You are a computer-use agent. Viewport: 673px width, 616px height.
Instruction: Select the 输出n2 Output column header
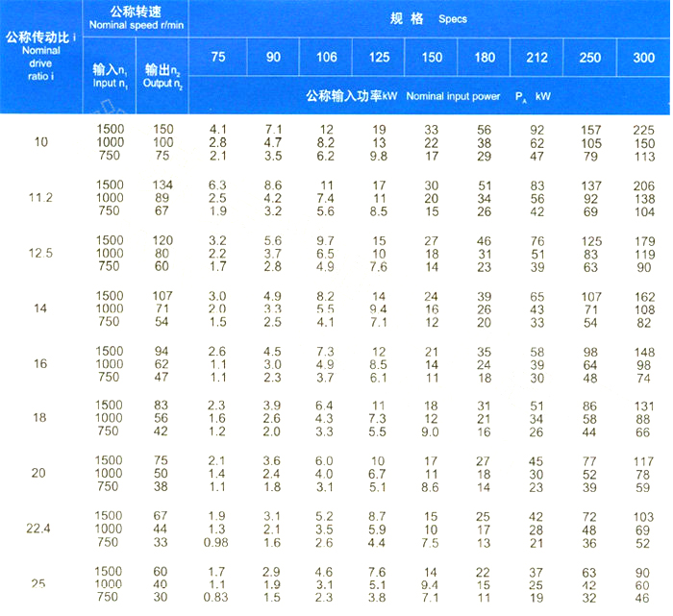pos(162,76)
